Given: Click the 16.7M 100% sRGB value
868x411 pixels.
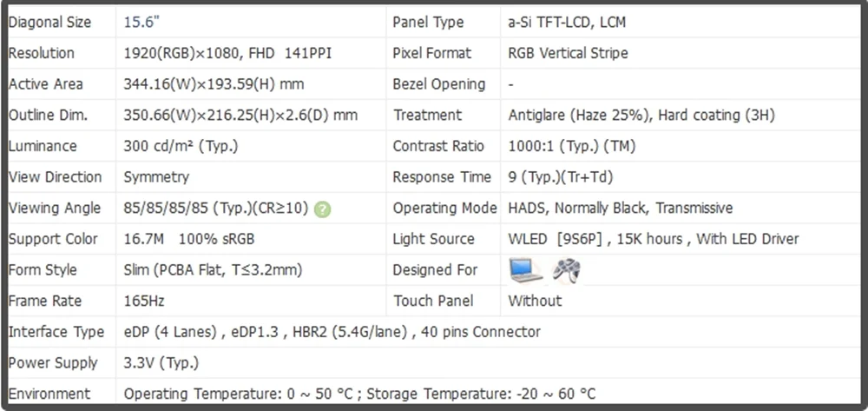Looking at the screenshot, I should click(189, 239).
